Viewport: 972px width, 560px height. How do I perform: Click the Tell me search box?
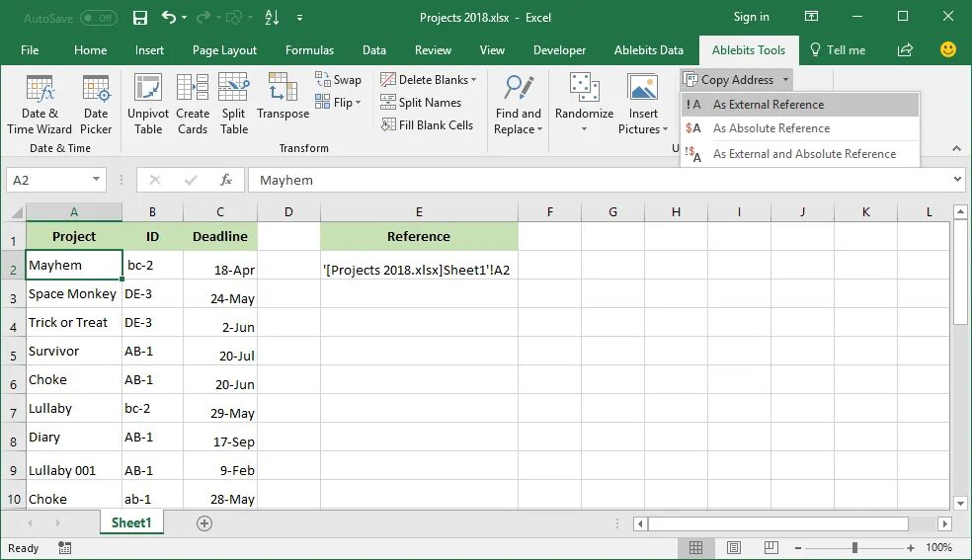tap(838, 50)
